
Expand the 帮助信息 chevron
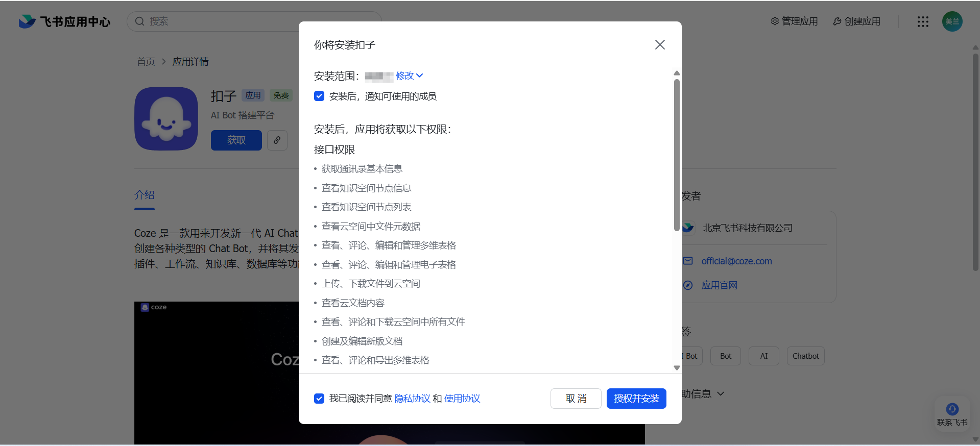point(721,394)
